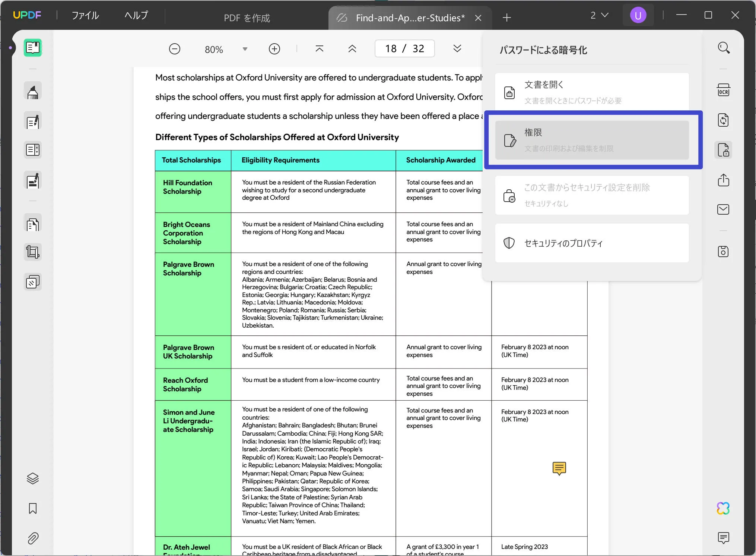
Task: Click the 80% zoom value
Action: click(214, 49)
